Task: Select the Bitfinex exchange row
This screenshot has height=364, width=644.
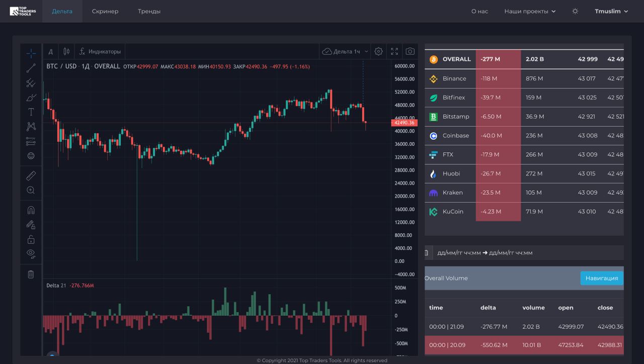Action: click(524, 98)
